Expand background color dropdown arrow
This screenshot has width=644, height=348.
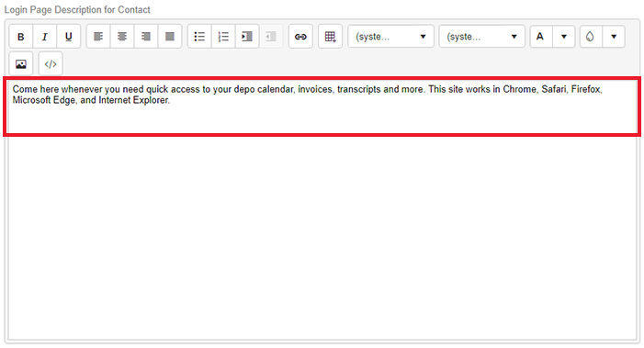pyautogui.click(x=614, y=37)
